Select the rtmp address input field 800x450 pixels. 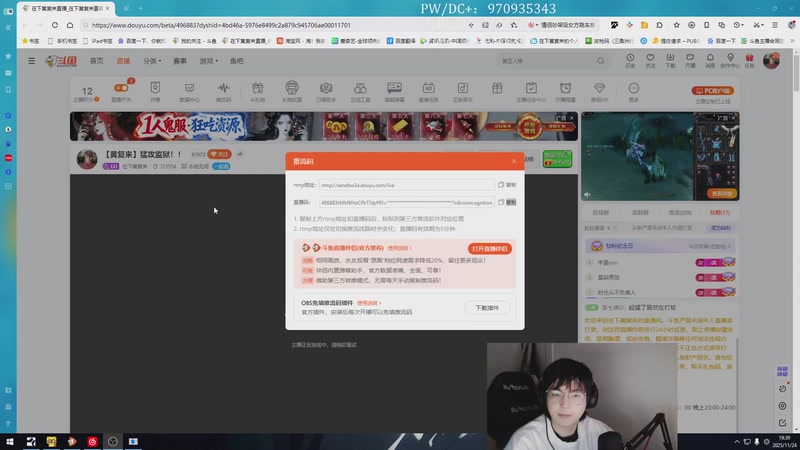click(407, 185)
